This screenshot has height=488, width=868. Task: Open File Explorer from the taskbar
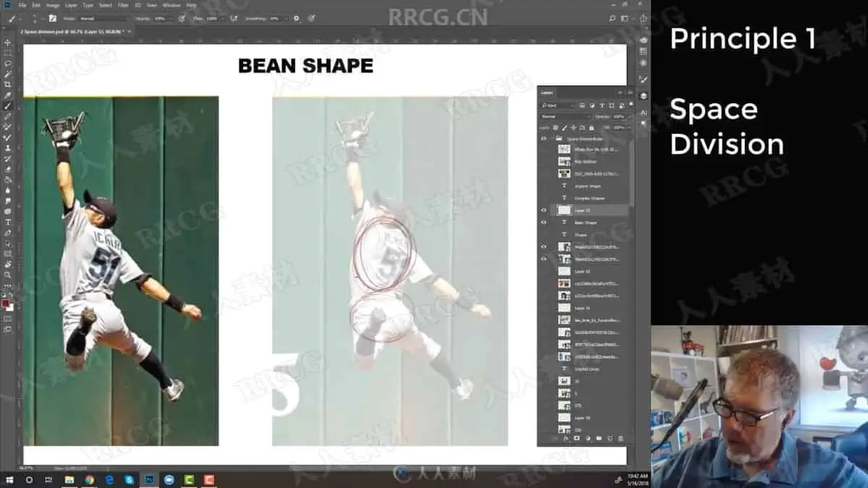[69, 479]
